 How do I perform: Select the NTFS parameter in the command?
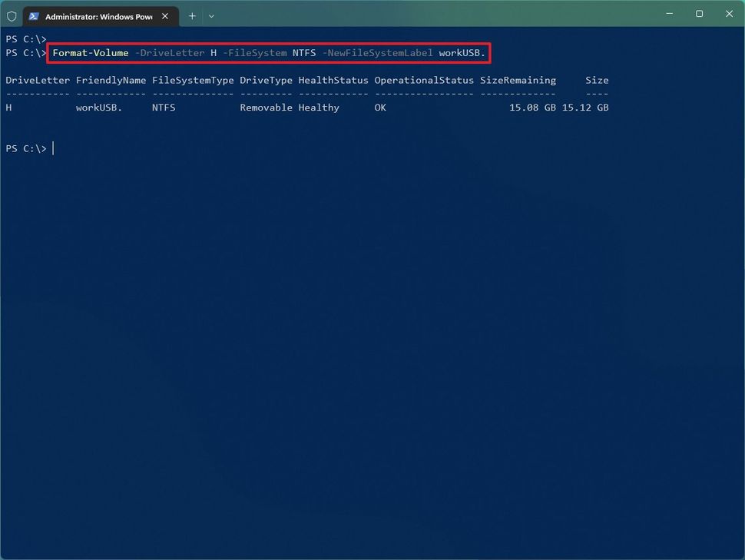[x=304, y=53]
